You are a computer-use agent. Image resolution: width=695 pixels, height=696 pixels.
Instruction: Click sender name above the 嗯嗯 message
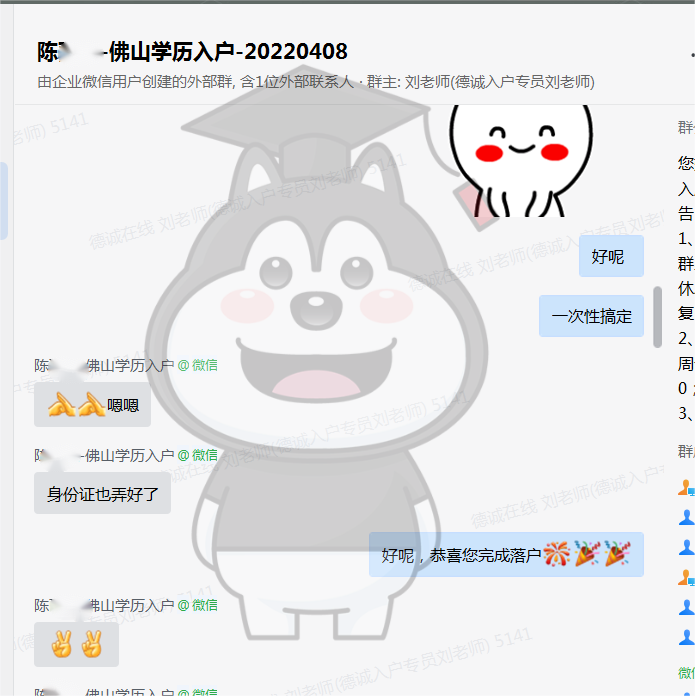(x=104, y=365)
